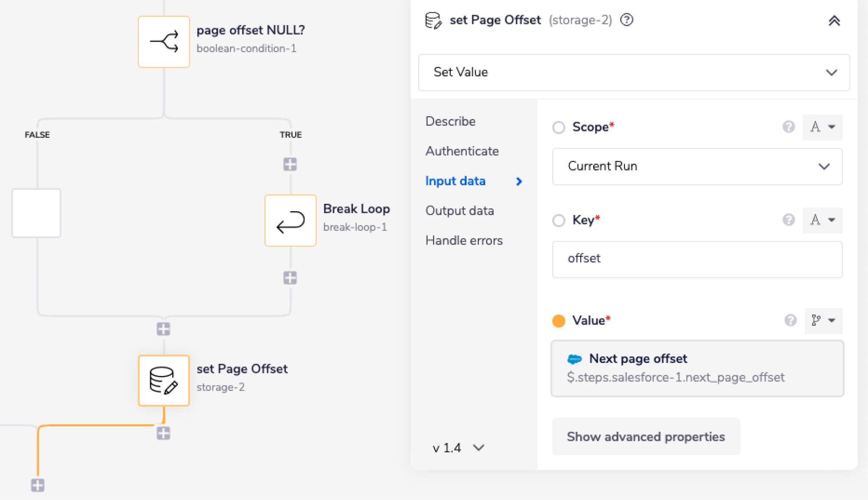Click the plus icon below Break Loop

(x=290, y=278)
